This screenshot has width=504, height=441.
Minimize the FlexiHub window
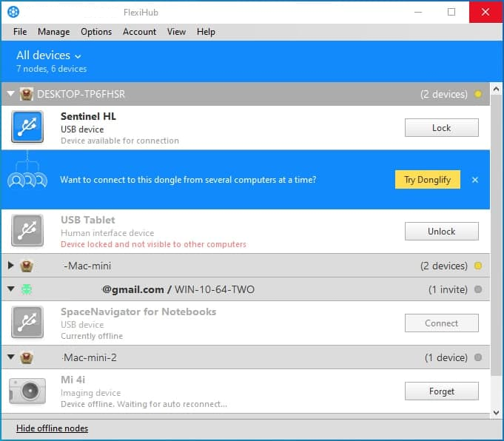click(x=418, y=13)
